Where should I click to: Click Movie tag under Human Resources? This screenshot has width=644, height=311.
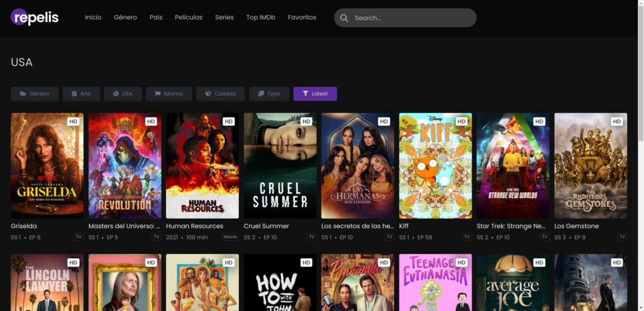(230, 237)
